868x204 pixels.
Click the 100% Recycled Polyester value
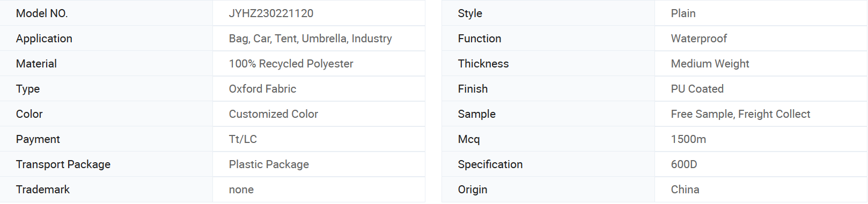click(291, 64)
